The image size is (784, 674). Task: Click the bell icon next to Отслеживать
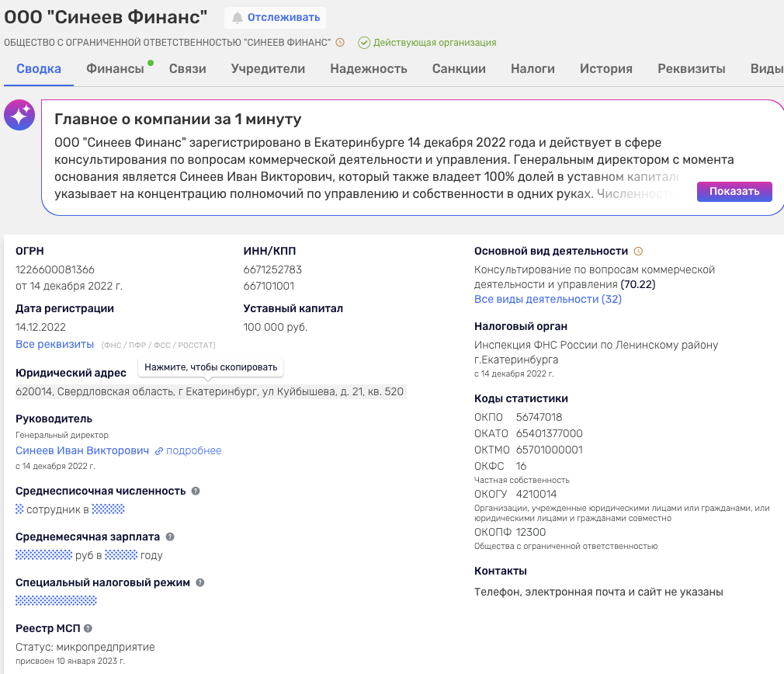pyautogui.click(x=238, y=17)
